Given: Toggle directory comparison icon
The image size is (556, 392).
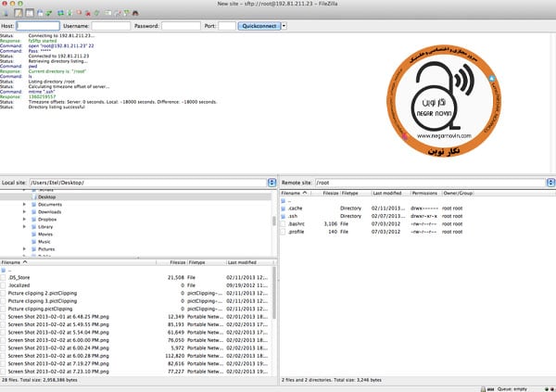Looking at the screenshot, I should (x=117, y=13).
